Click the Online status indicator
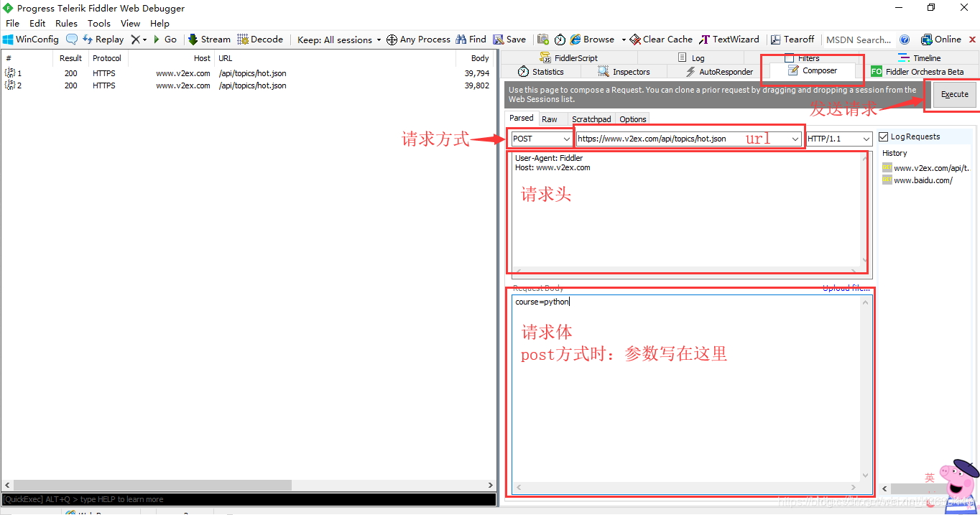The width and height of the screenshot is (980, 515). point(941,40)
